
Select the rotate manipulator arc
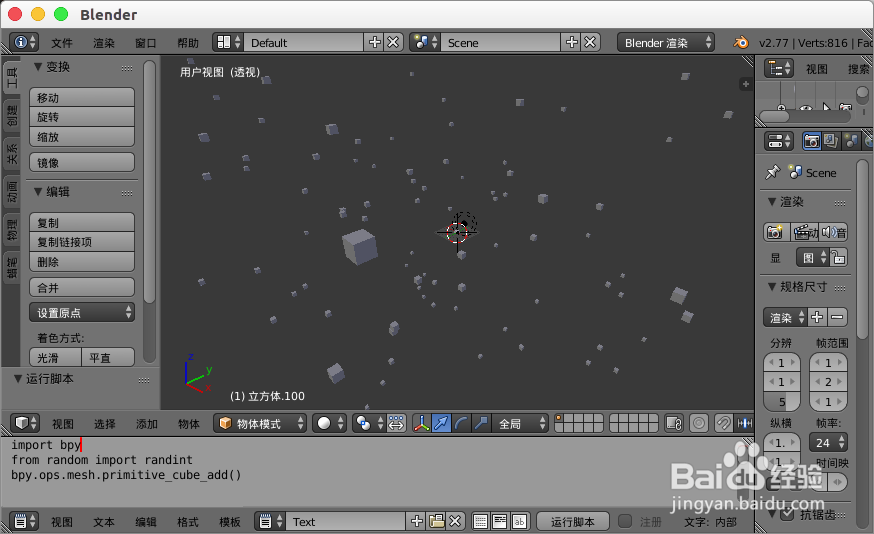point(461,424)
